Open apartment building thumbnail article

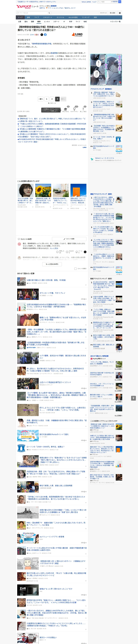click(x=61, y=191)
